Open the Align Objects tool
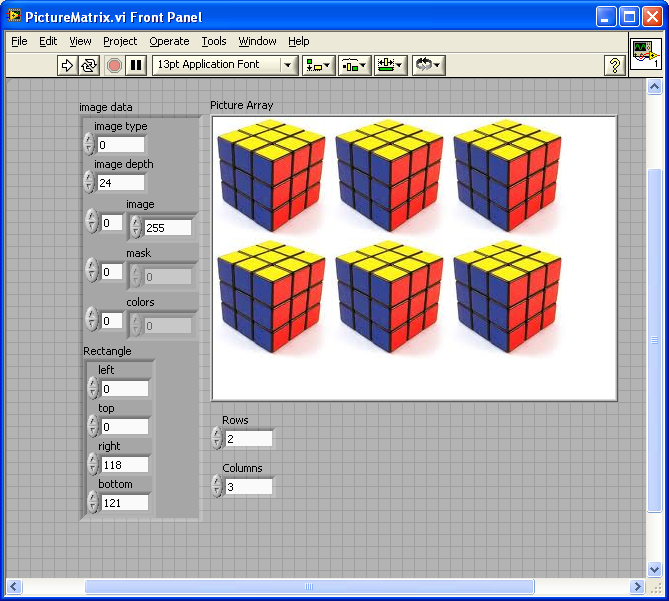Image resolution: width=669 pixels, height=601 pixels. click(319, 65)
